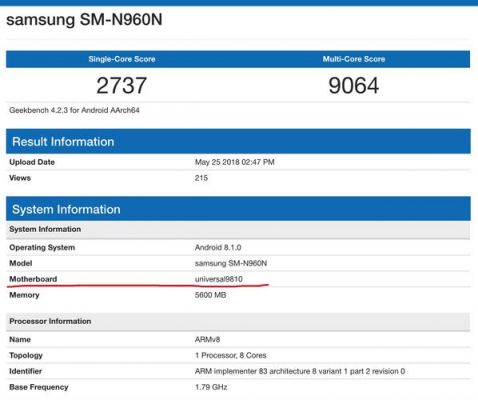Click the blue System Information section header
Image resolution: width=478 pixels, height=400 pixels.
(x=238, y=209)
